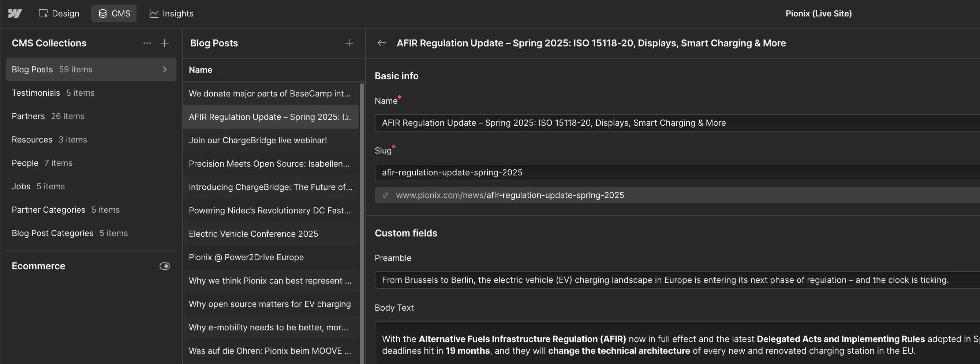
Task: Create a new blog post item
Action: point(349,43)
